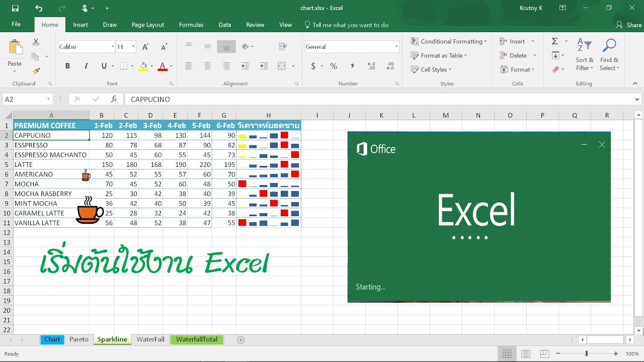The width and height of the screenshot is (644, 362).
Task: Switch to Page Layout view
Action: 526,354
